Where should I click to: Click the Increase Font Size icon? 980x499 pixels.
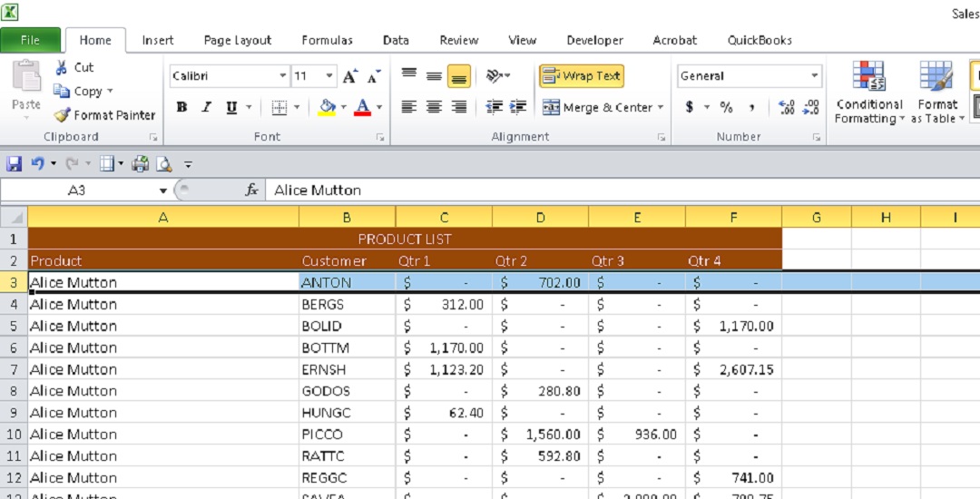pyautogui.click(x=349, y=77)
